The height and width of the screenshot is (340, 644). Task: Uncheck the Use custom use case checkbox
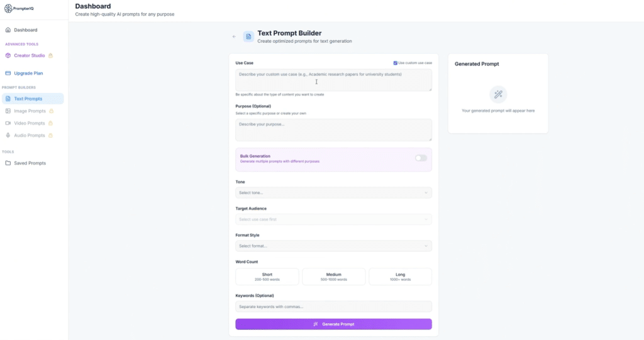(395, 63)
